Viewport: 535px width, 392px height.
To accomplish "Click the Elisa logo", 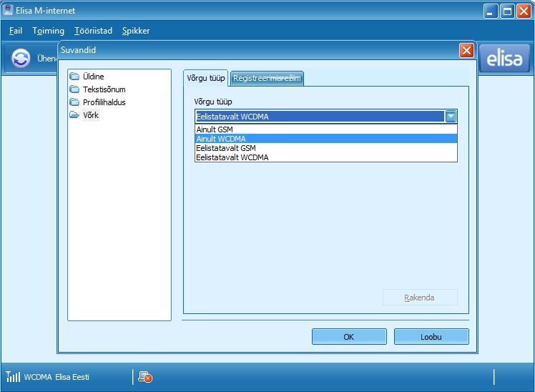I will point(504,59).
